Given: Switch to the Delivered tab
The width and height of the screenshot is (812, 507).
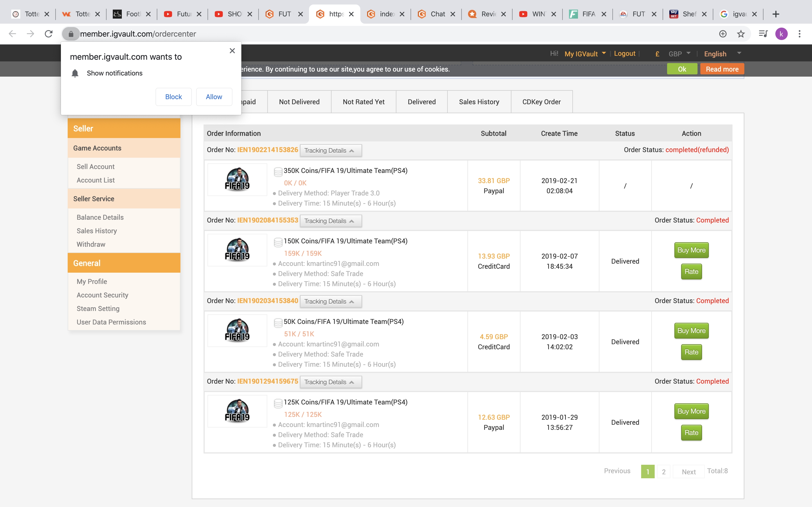Looking at the screenshot, I should pos(422,102).
